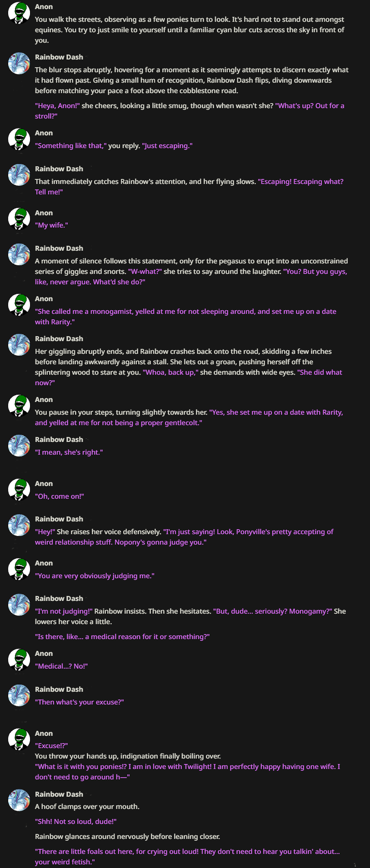The height and width of the screenshot is (868, 370).
Task: Open Rainbow Dash's avatar beside "Then what's your excuse?"
Action: pyautogui.click(x=19, y=695)
